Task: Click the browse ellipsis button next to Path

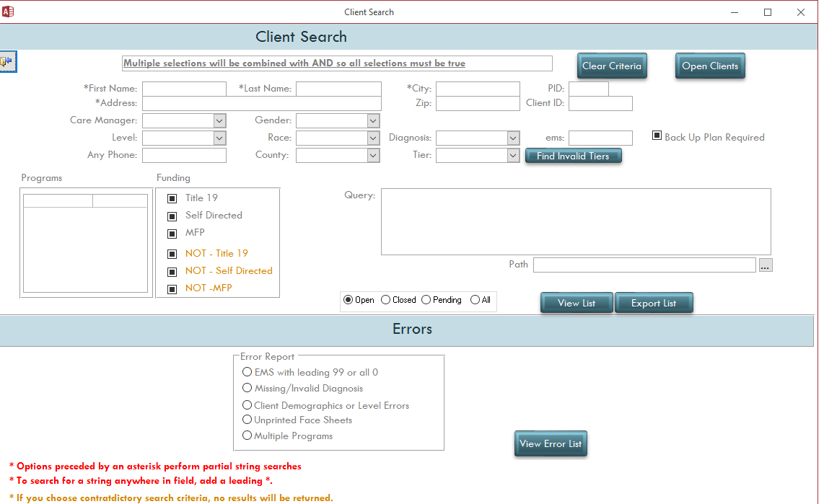Action: [x=765, y=265]
